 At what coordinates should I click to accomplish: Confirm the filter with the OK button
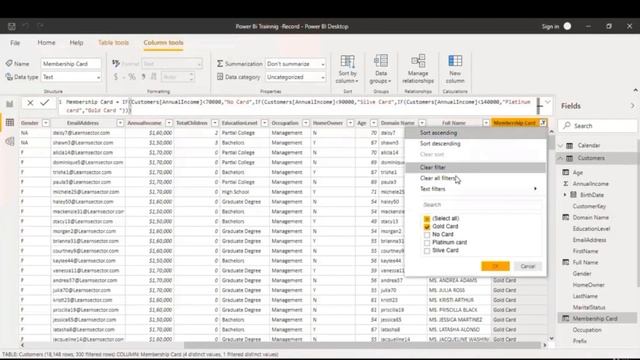(x=495, y=266)
